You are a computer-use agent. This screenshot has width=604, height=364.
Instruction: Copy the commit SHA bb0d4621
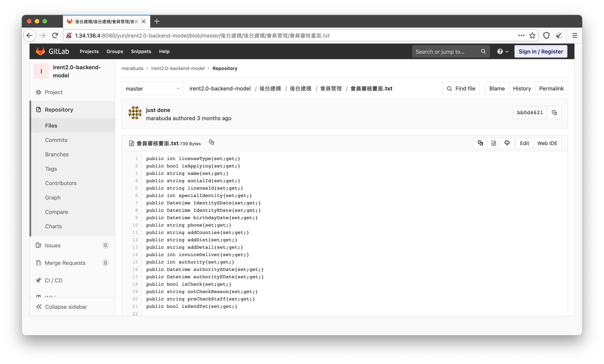click(554, 113)
